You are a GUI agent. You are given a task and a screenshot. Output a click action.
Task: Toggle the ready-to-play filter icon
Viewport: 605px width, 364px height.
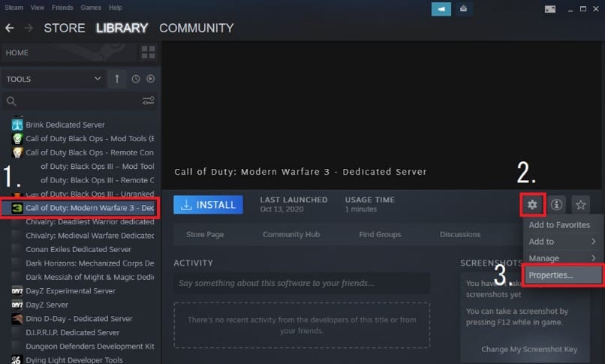150,79
